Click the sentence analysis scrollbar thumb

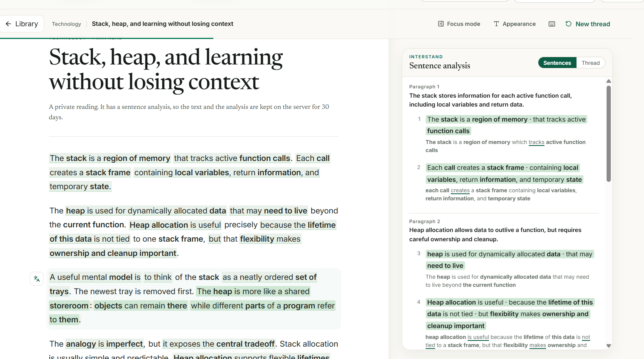[x=609, y=134]
